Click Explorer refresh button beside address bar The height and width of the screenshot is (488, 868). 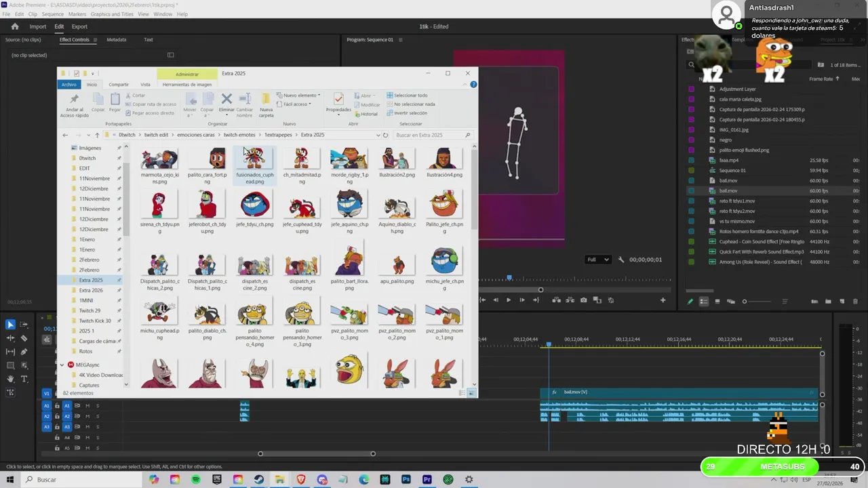[x=385, y=135]
